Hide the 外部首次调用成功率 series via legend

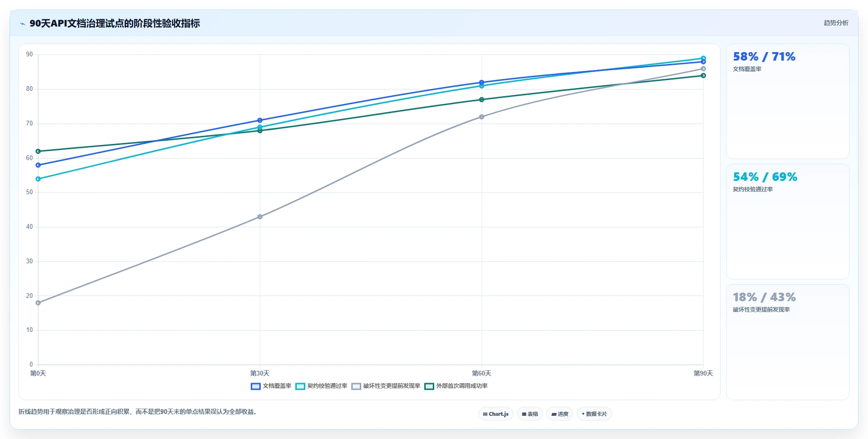click(456, 386)
